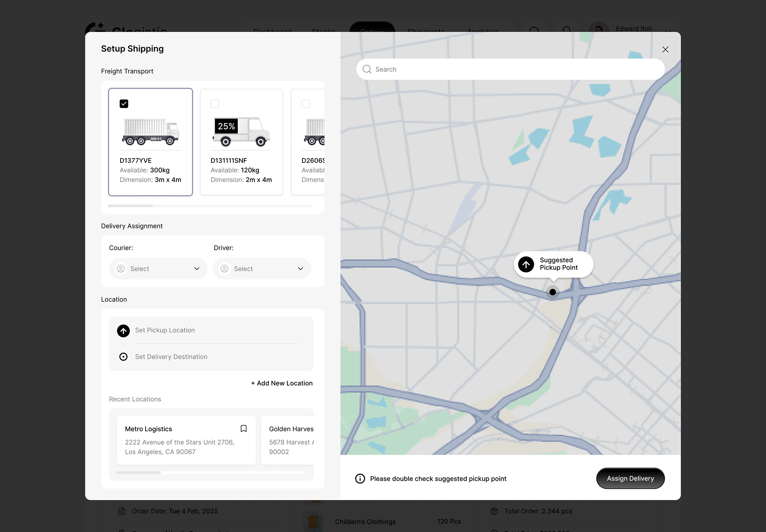Open the Courier select dropdown

click(158, 269)
